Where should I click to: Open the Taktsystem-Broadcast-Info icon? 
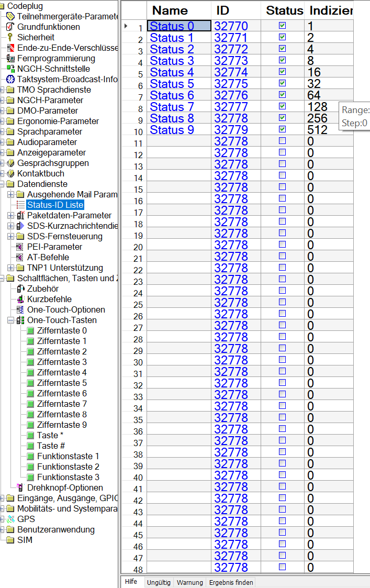(x=10, y=79)
